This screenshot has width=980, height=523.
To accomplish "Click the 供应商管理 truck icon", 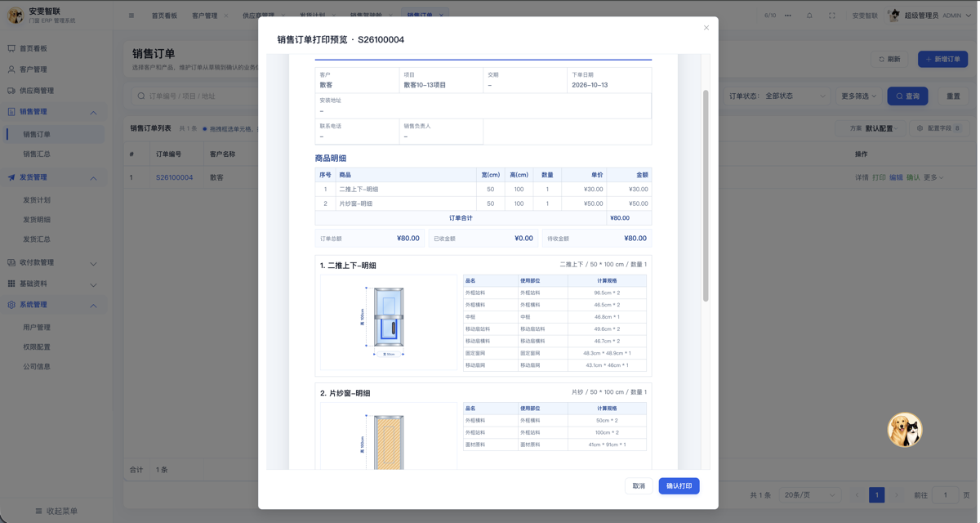I will coord(11,91).
